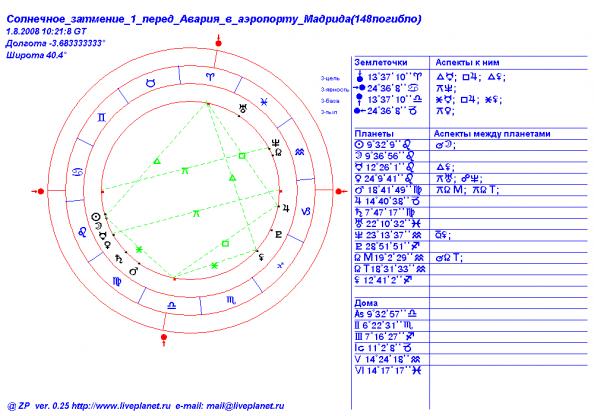594x416 pixels.
Task: Click the Aries symbol at the chart top
Action: (210, 77)
